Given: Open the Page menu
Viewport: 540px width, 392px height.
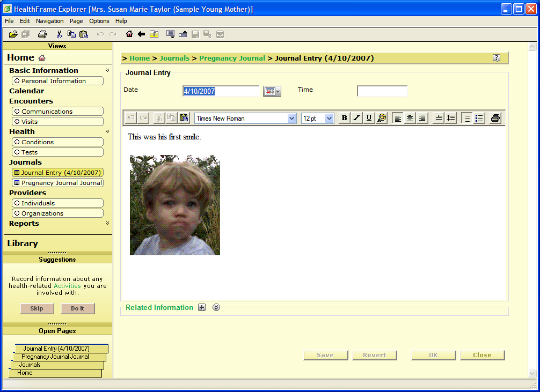Looking at the screenshot, I should pyautogui.click(x=76, y=21).
